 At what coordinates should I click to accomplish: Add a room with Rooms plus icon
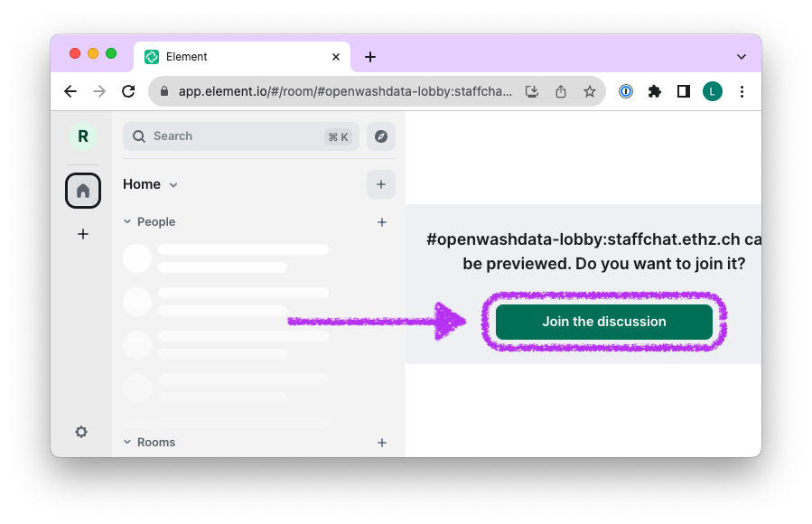382,443
